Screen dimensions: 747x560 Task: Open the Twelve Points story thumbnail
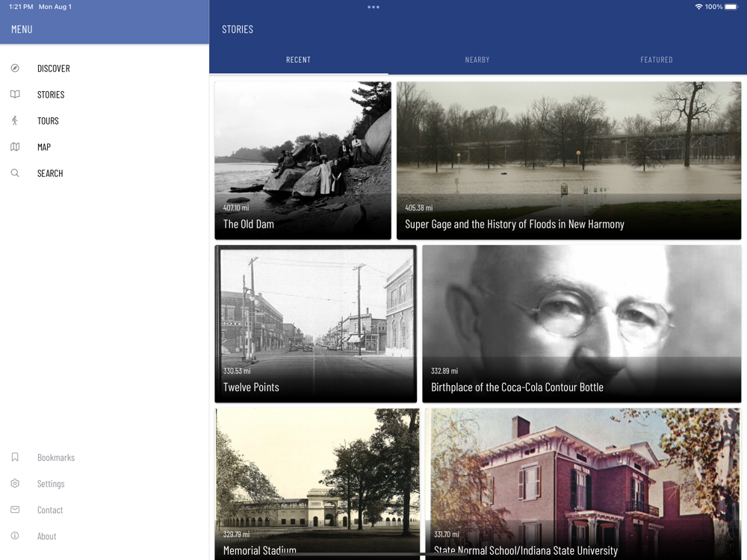(316, 324)
